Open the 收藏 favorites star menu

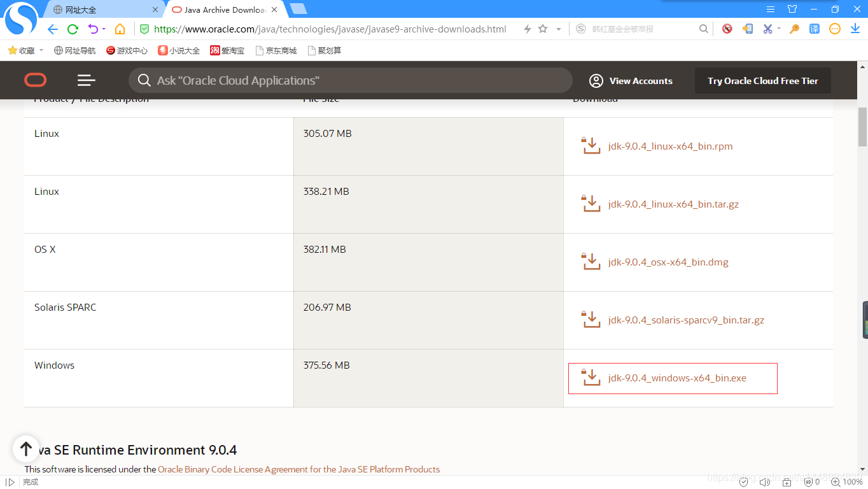(x=21, y=50)
